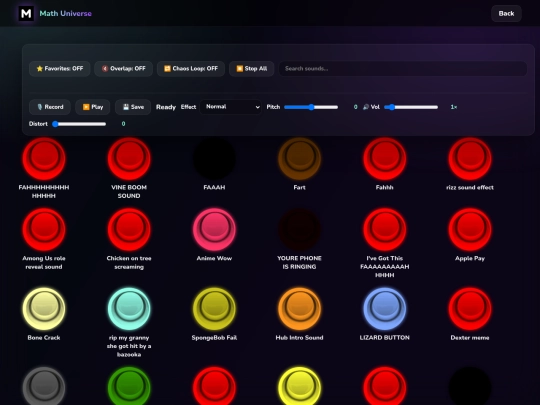Viewport: 540px width, 405px height.
Task: Hit the black FAAAH sound button
Action: coord(214,159)
